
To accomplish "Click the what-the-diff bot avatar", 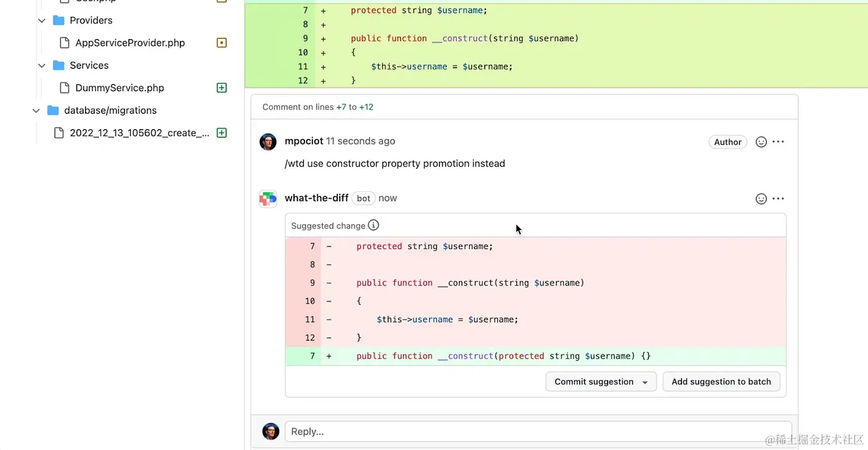I will [268, 199].
